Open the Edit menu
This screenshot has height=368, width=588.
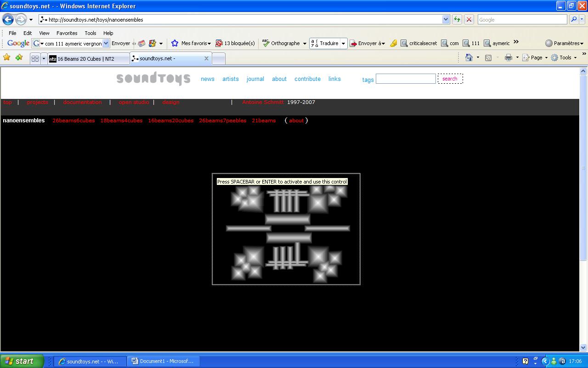tap(28, 33)
